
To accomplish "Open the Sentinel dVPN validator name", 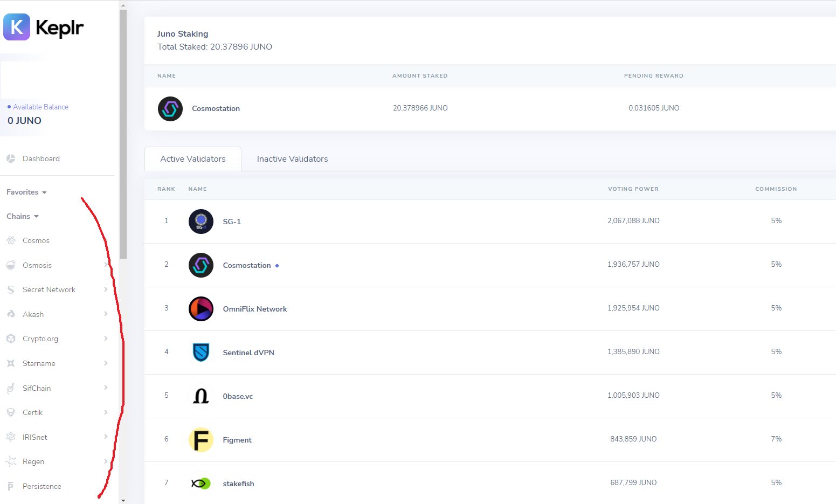I will 248,353.
